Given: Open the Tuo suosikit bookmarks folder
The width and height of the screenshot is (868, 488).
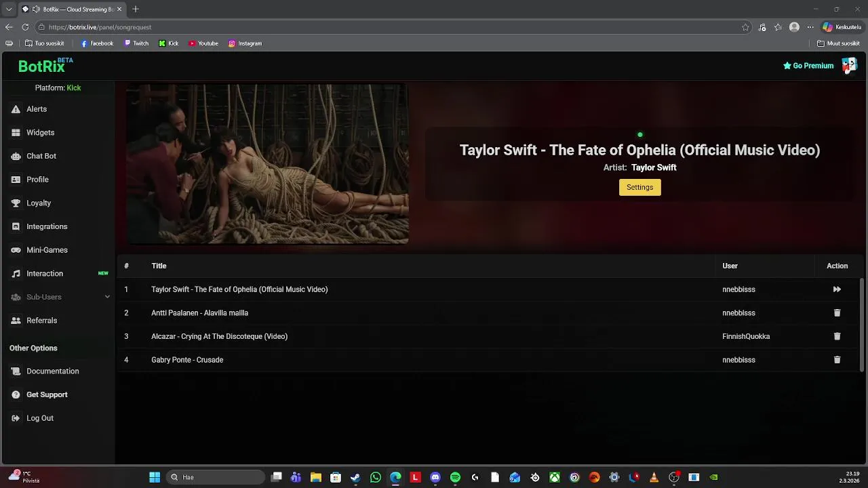Looking at the screenshot, I should pos(44,43).
